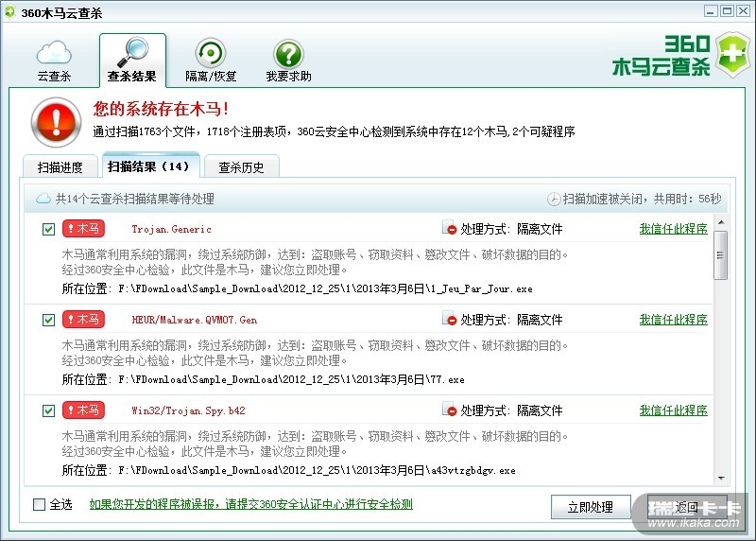Screen dimensions: 756x541
Task: Click the 您的系统存在木马! headline
Action: click(161, 109)
